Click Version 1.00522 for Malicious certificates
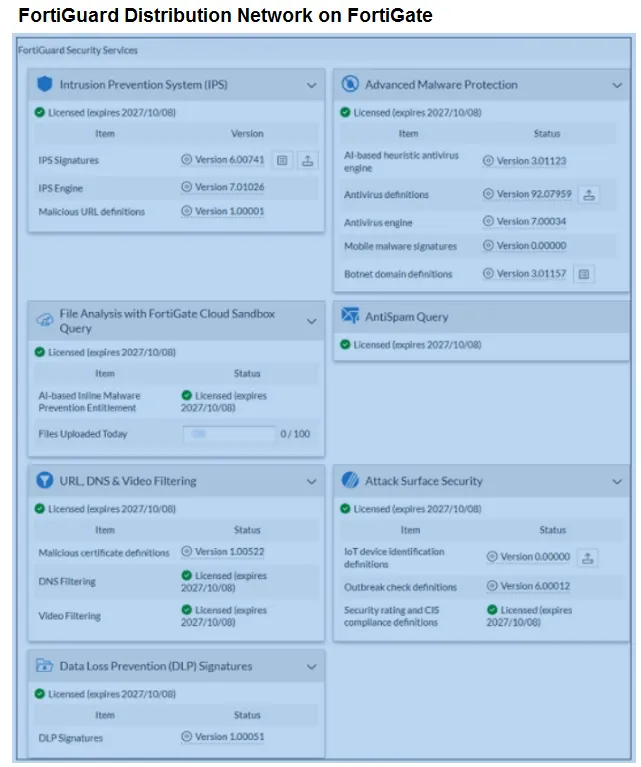The height and width of the screenshot is (767, 641). point(229,552)
